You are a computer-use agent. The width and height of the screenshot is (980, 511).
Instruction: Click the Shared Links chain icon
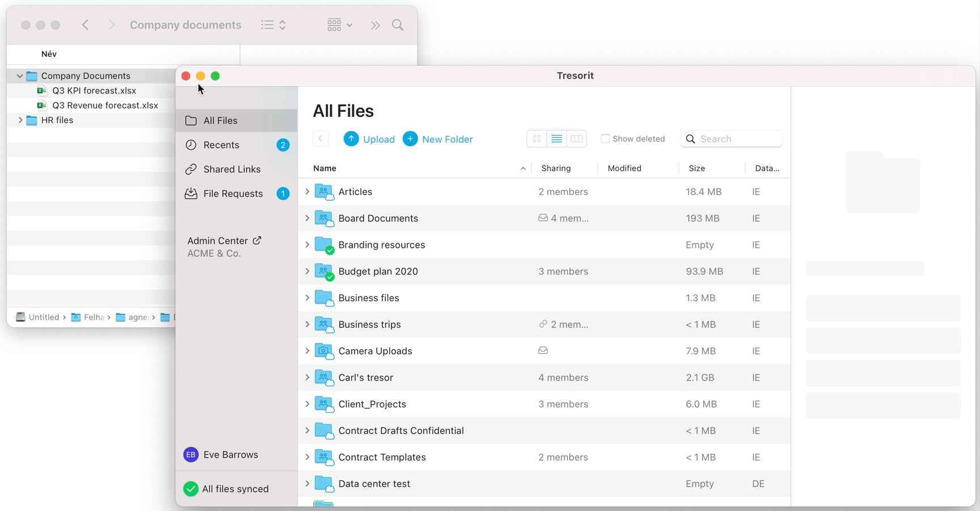pyautogui.click(x=191, y=170)
